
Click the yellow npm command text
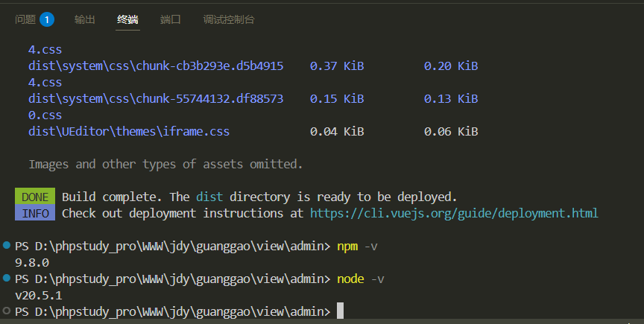pyautogui.click(x=347, y=246)
